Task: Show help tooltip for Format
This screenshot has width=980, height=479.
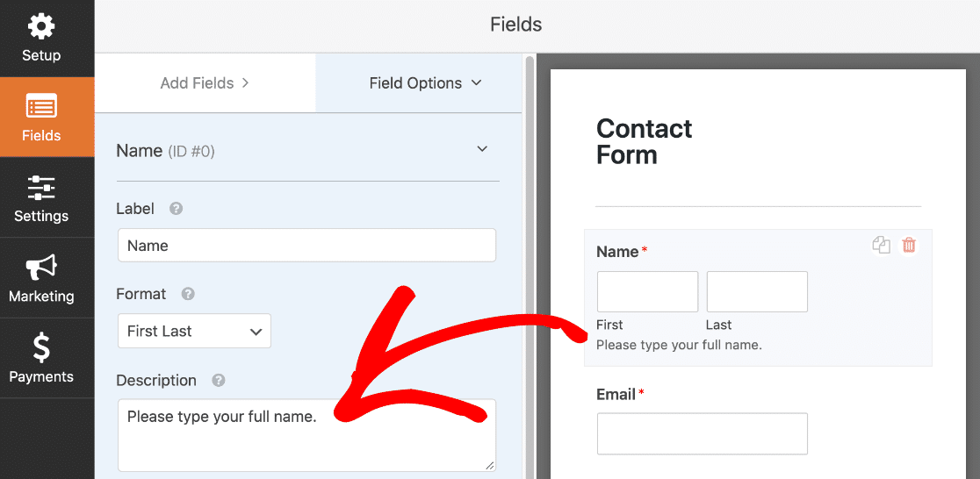Action: pyautogui.click(x=188, y=294)
